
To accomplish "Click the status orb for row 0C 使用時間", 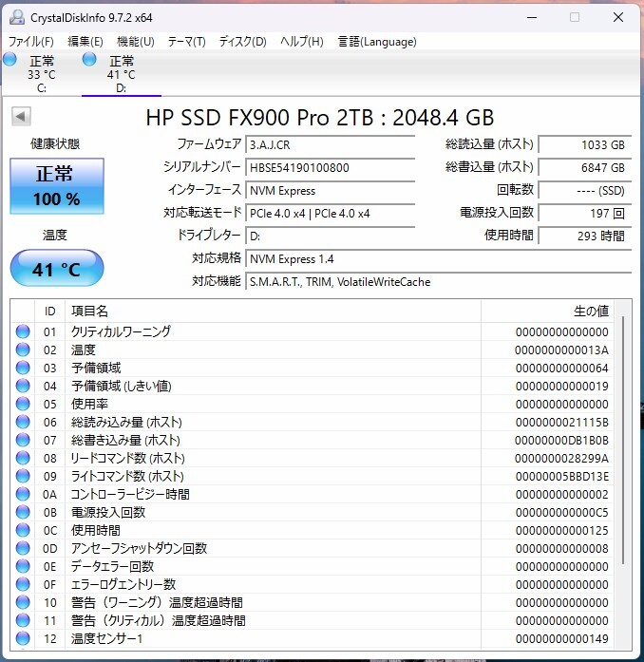I will 23,530.
